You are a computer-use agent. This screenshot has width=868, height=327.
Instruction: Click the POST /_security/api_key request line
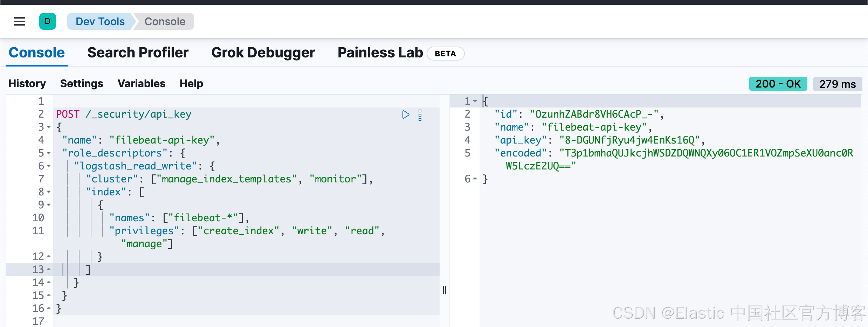124,114
